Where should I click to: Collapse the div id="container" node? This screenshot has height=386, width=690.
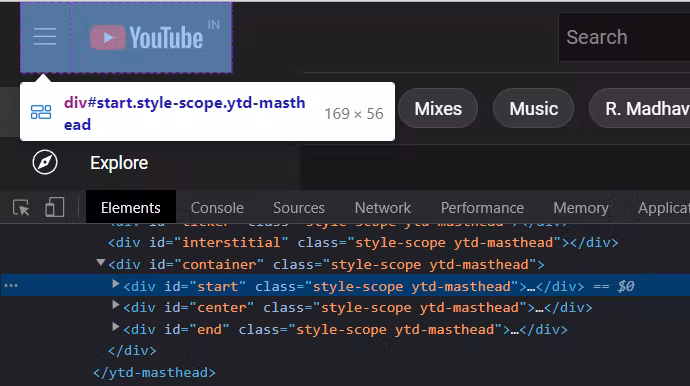[x=101, y=263]
